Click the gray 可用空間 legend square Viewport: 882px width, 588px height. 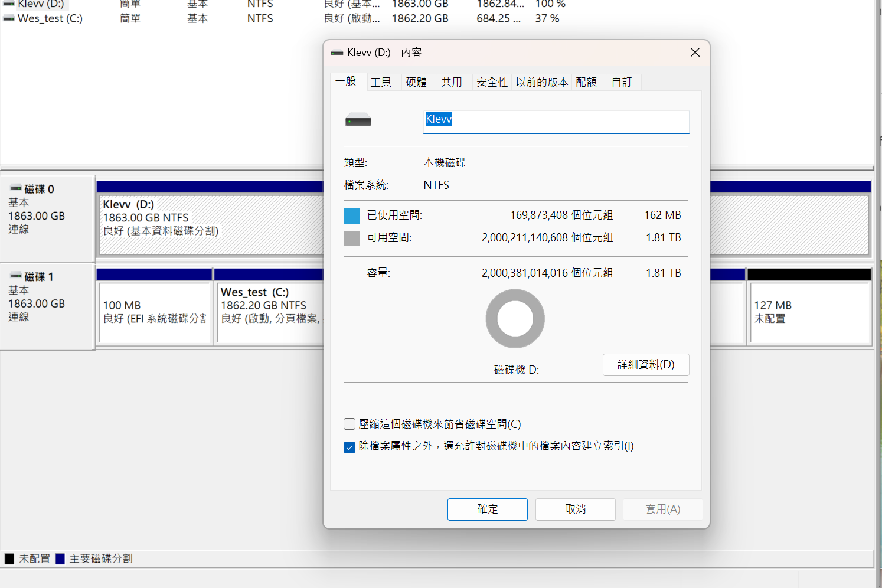tap(351, 238)
